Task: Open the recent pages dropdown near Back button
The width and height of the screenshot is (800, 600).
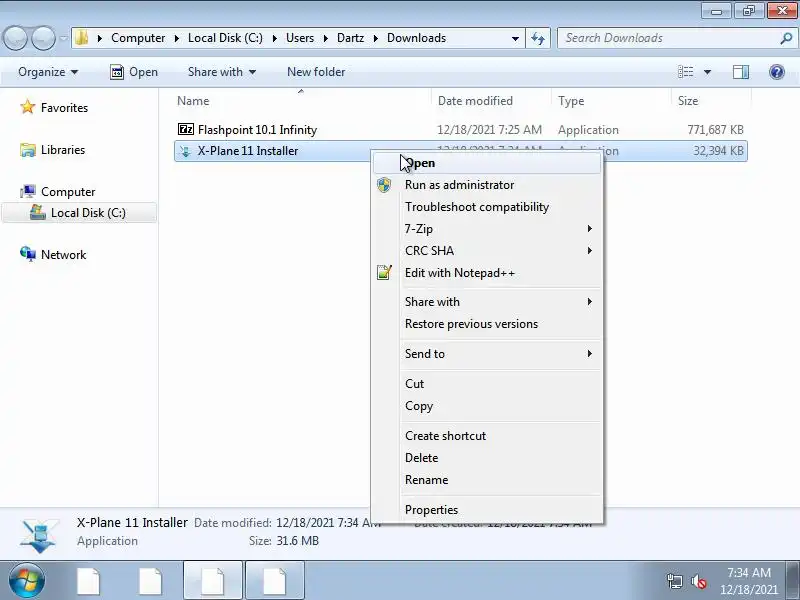Action: click(63, 38)
